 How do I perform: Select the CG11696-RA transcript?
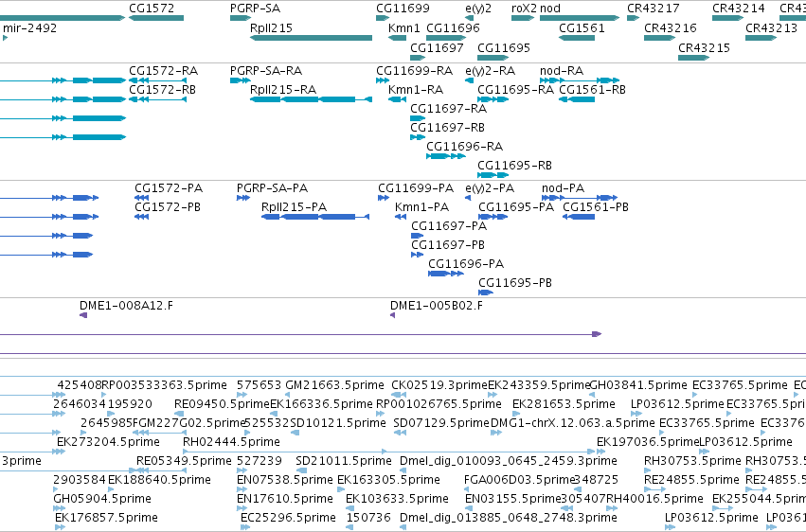point(446,156)
